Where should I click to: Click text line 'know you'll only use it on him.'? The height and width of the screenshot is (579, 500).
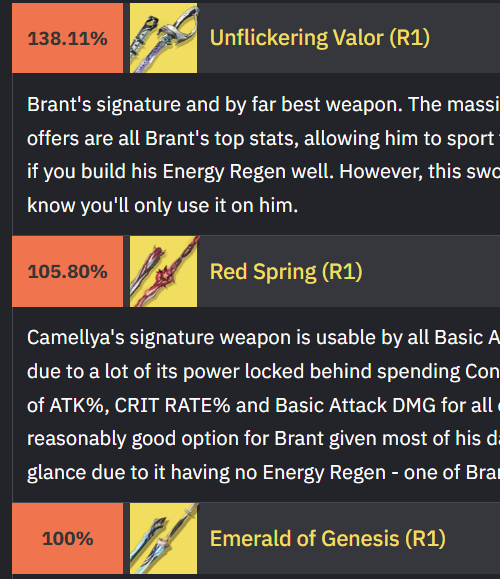click(x=162, y=205)
